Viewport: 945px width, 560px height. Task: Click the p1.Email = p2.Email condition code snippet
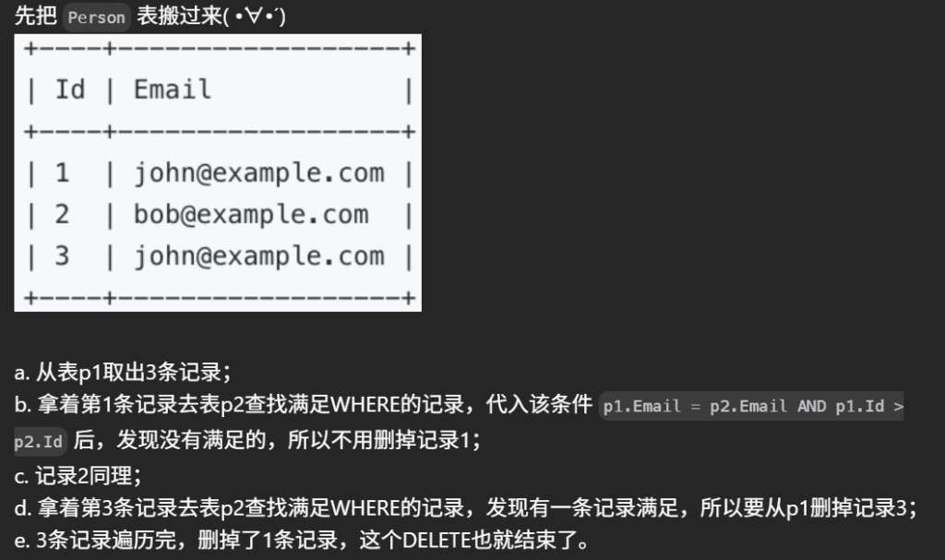coord(696,406)
